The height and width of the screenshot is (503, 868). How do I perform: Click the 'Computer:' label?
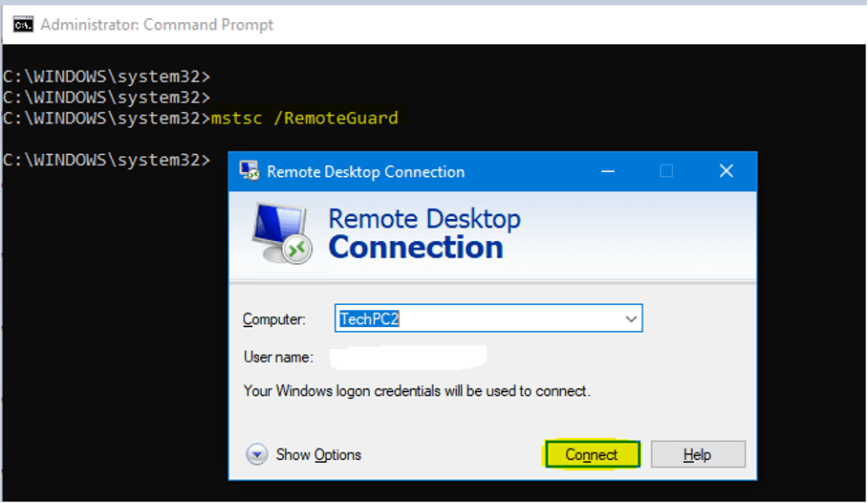pyautogui.click(x=274, y=319)
